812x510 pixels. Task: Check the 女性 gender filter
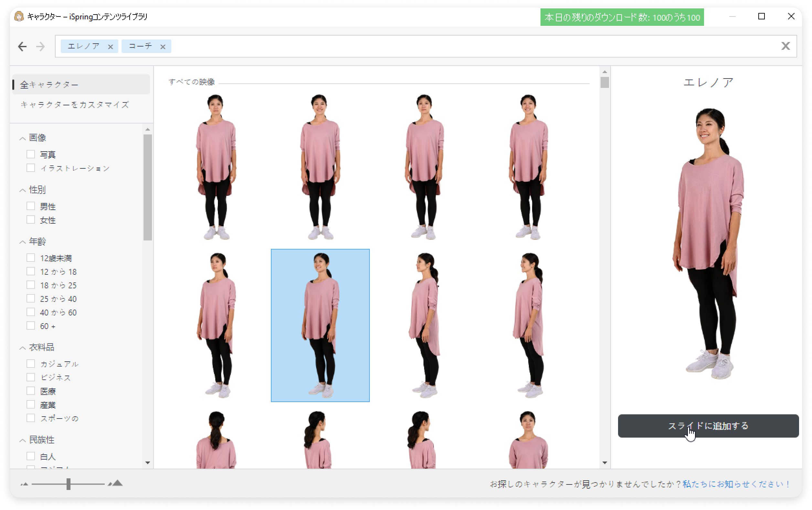click(31, 220)
